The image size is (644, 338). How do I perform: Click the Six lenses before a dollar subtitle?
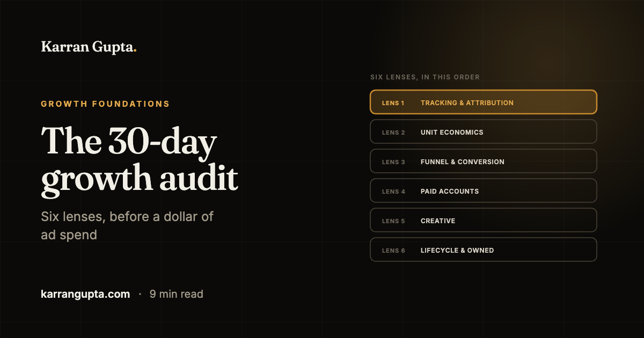pos(127,225)
